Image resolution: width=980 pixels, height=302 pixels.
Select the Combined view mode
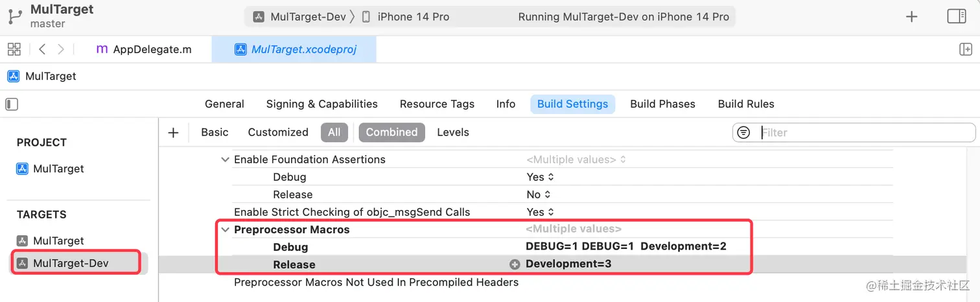(x=391, y=132)
